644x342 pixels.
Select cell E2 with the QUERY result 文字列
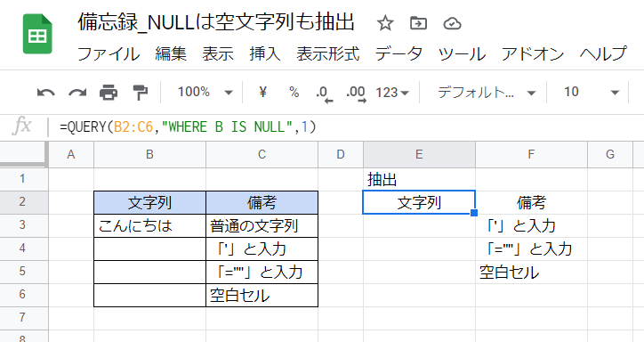click(x=419, y=202)
